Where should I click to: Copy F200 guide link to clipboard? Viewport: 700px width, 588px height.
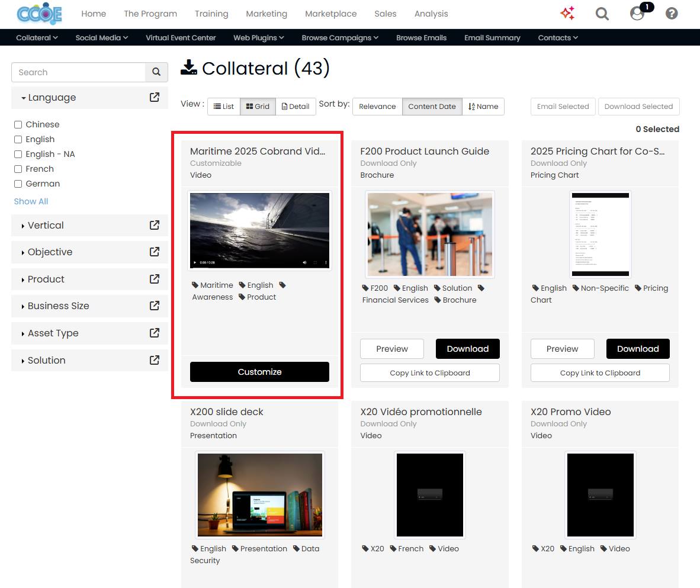pyautogui.click(x=429, y=373)
